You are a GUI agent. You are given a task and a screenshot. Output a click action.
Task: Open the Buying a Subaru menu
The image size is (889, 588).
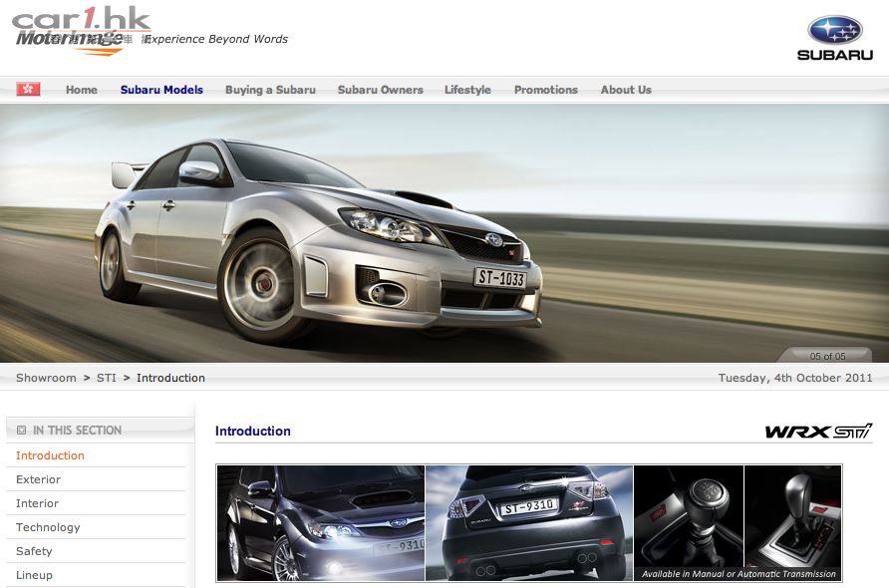(270, 90)
